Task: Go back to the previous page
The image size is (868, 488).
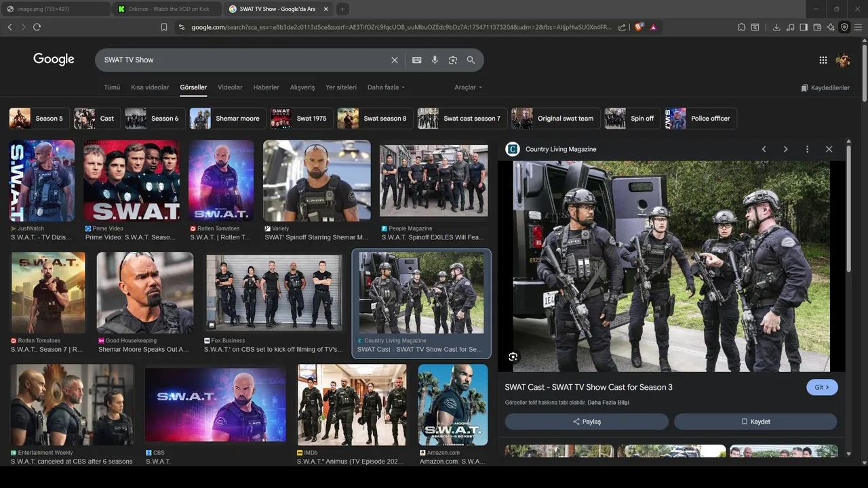Action: (x=9, y=27)
